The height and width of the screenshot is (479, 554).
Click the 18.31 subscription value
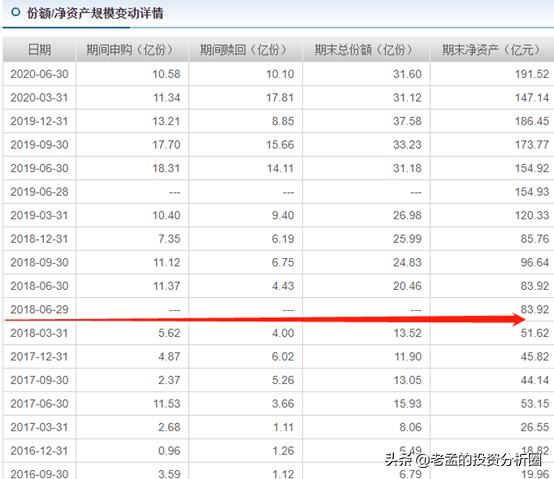tap(166, 168)
